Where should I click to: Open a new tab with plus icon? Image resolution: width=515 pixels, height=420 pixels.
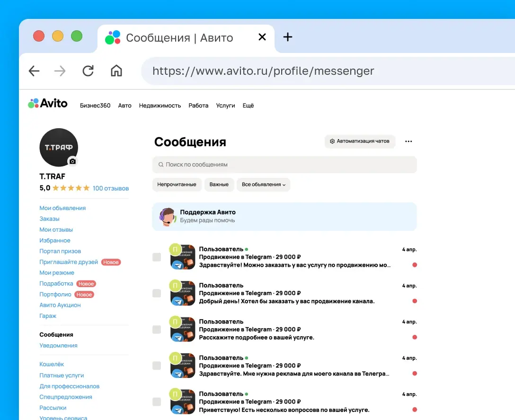(288, 37)
